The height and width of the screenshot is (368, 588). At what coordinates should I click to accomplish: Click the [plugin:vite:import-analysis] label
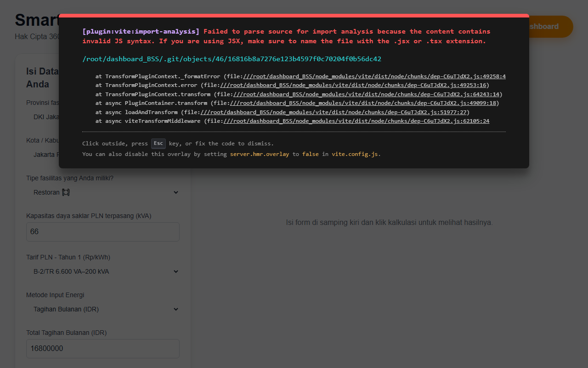[141, 31]
